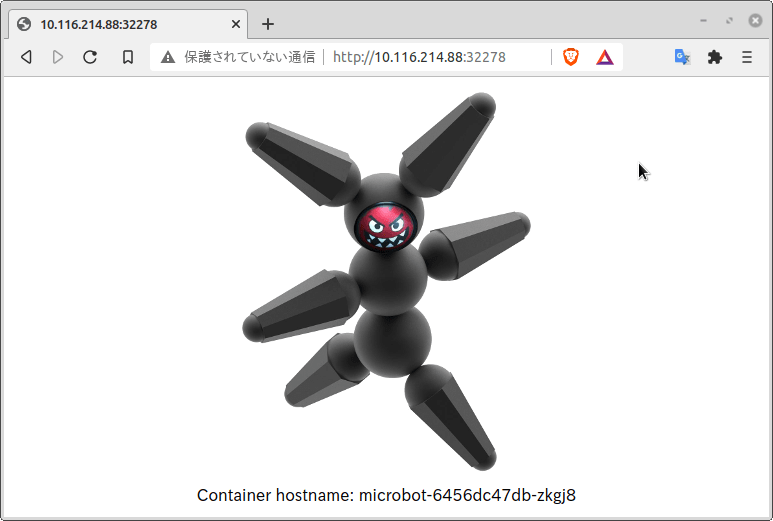Minimize the browser window
Image resolution: width=773 pixels, height=521 pixels.
[703, 21]
